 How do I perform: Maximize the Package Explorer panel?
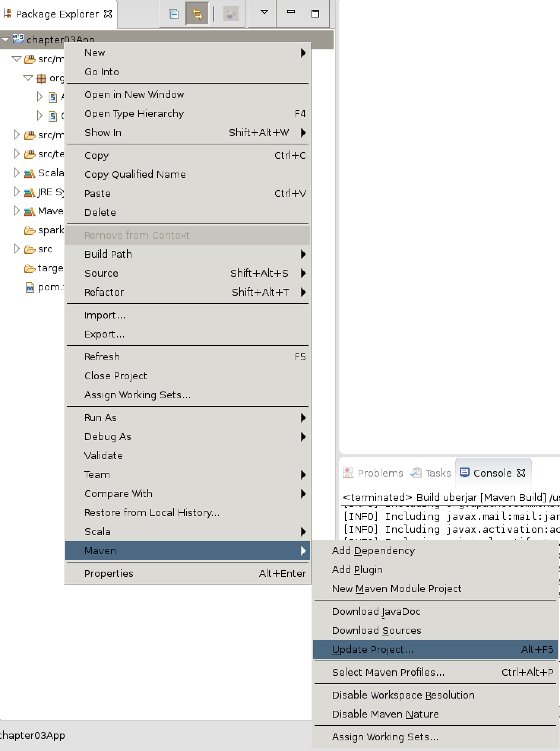315,14
